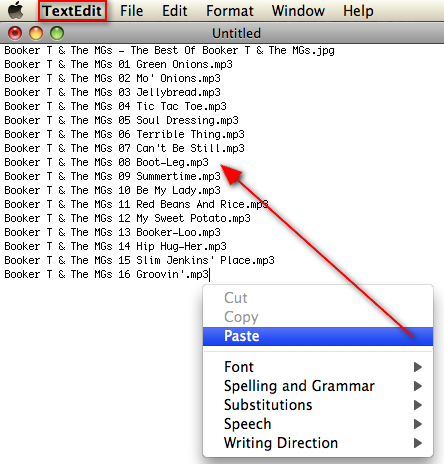The width and height of the screenshot is (444, 464).
Task: Click the line "01 Green Onions.mp3"
Action: (118, 65)
